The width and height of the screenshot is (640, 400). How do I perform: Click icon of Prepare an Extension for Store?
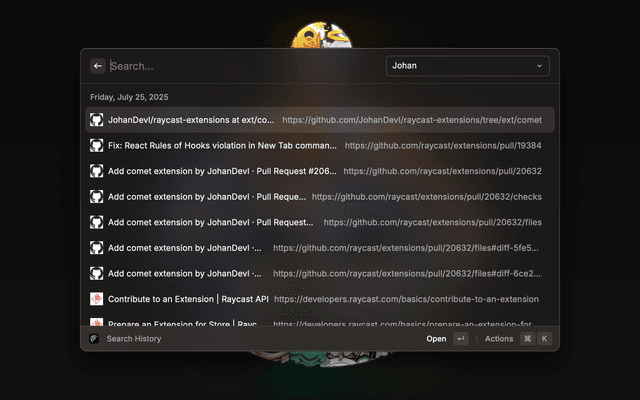point(97,323)
